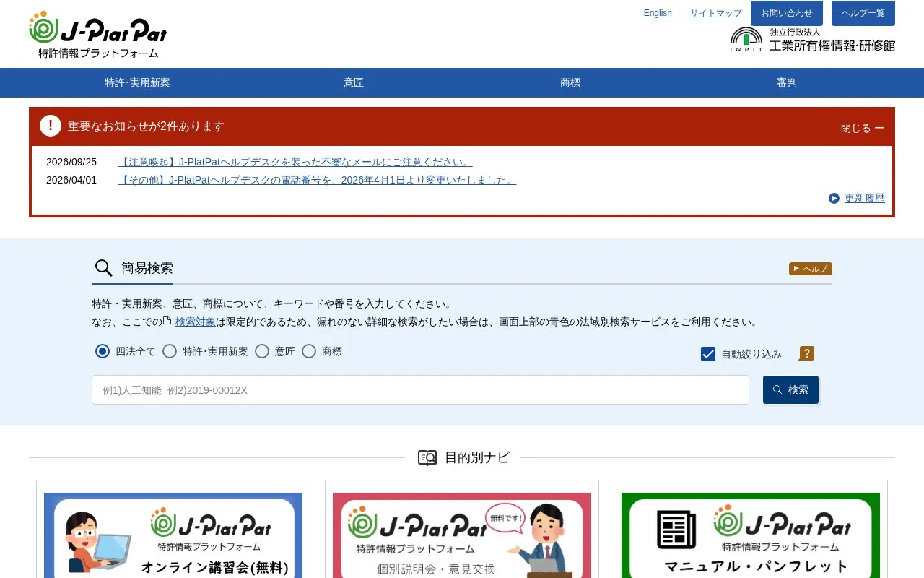Click the brown ヘルプ button in 簡易検索
Viewport: 924px width, 578px height.
pyautogui.click(x=811, y=269)
